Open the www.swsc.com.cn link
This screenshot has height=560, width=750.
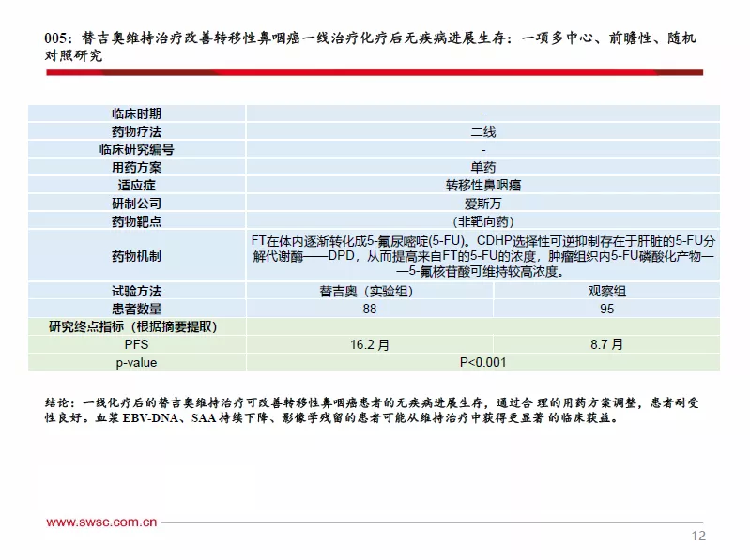point(101,522)
